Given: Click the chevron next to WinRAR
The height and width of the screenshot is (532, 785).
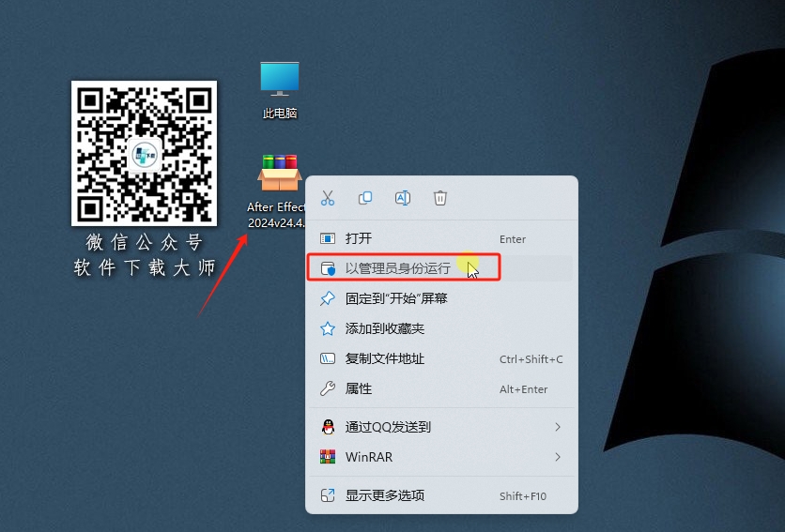Looking at the screenshot, I should pos(557,457).
